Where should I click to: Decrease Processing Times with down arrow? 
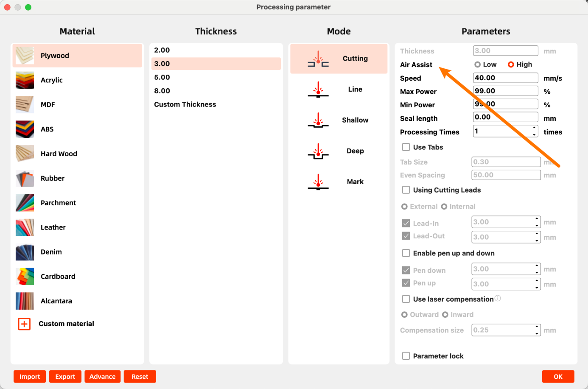[534, 134]
